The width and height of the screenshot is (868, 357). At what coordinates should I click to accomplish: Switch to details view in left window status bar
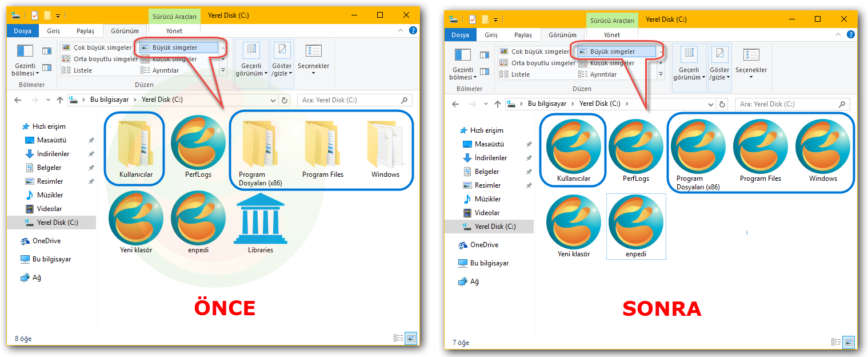pyautogui.click(x=399, y=338)
